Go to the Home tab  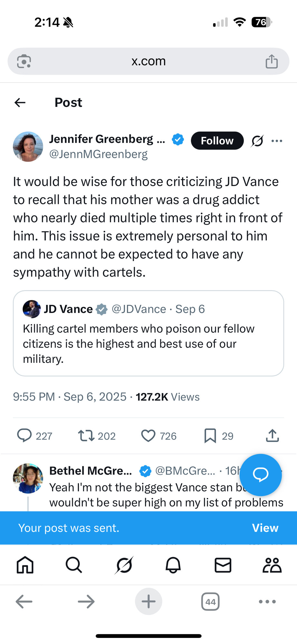pyautogui.click(x=25, y=565)
